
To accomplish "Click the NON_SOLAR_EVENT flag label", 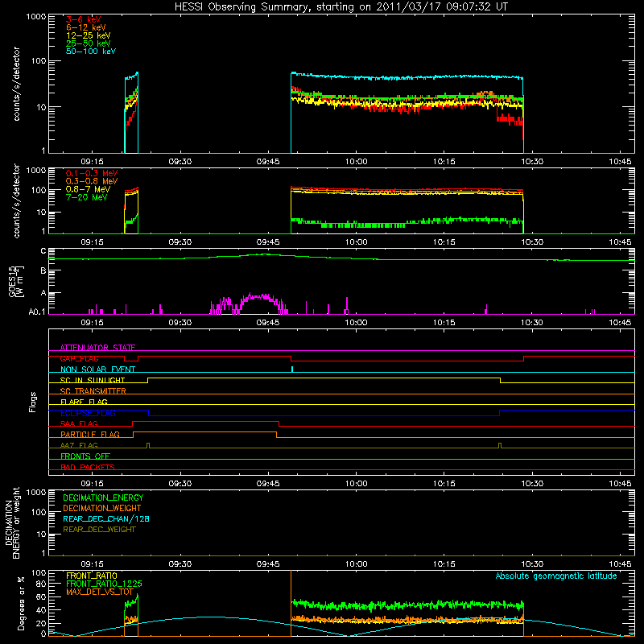I will (x=97, y=369).
